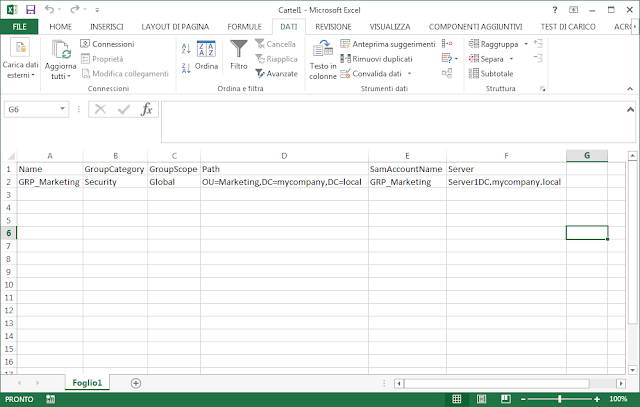
Task: Click the Insert function fx icon
Action: [147, 109]
